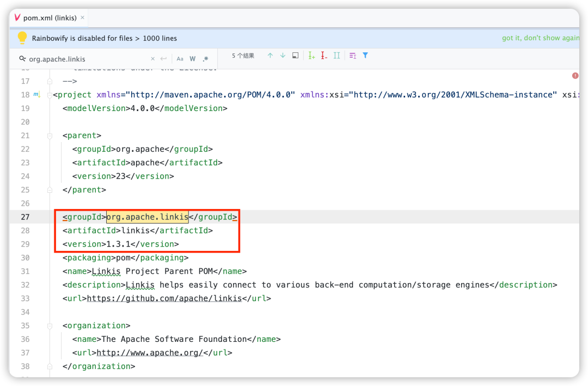Toggle fold marker at closing parent line 25
Viewport: 588px width, 386px height.
50,190
